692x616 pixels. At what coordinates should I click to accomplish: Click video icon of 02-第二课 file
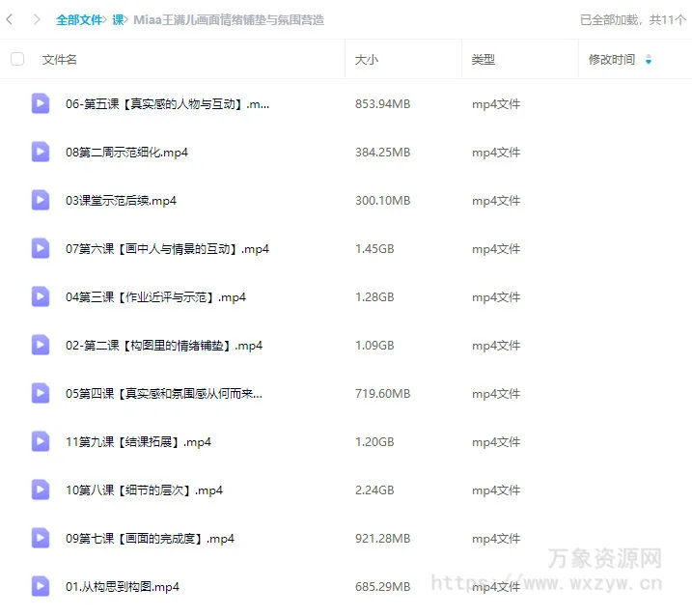point(41,345)
